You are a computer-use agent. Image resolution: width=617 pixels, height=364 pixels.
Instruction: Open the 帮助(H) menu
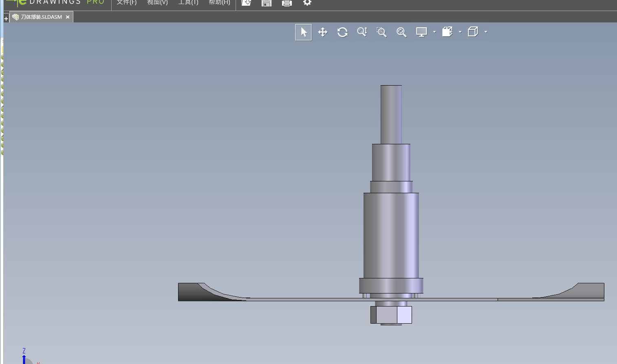point(219,2)
